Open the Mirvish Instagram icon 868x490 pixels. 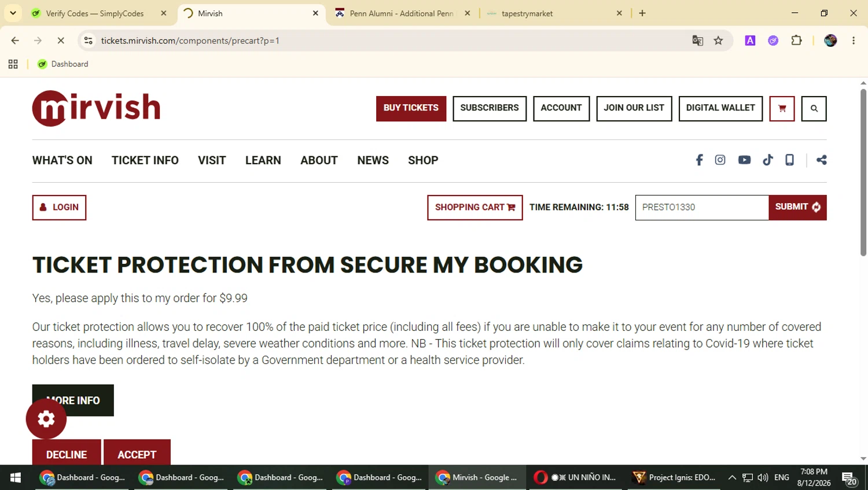pyautogui.click(x=720, y=160)
